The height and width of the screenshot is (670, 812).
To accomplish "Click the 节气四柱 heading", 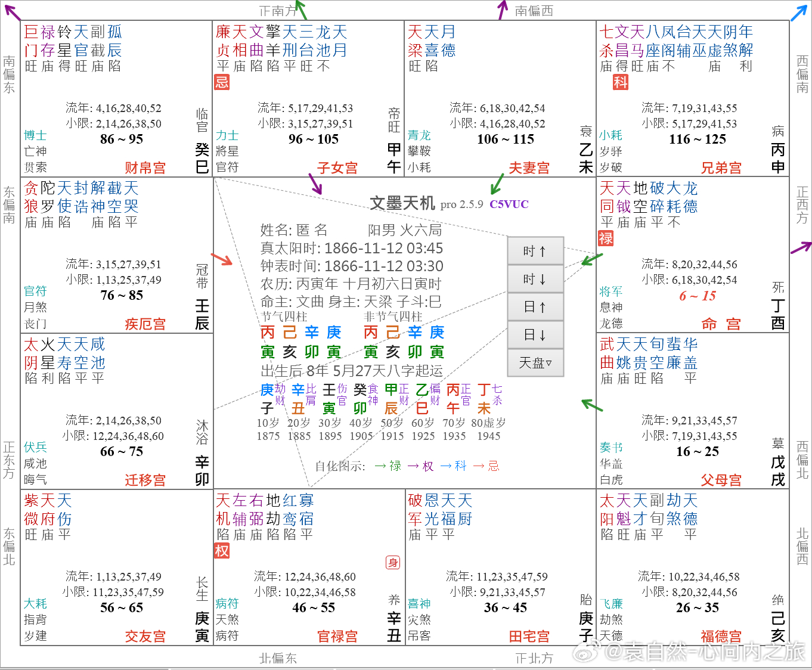I will tap(284, 317).
